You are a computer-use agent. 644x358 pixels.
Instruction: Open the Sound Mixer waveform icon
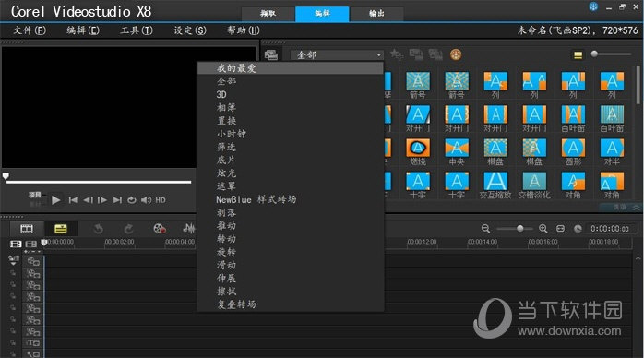(x=189, y=229)
